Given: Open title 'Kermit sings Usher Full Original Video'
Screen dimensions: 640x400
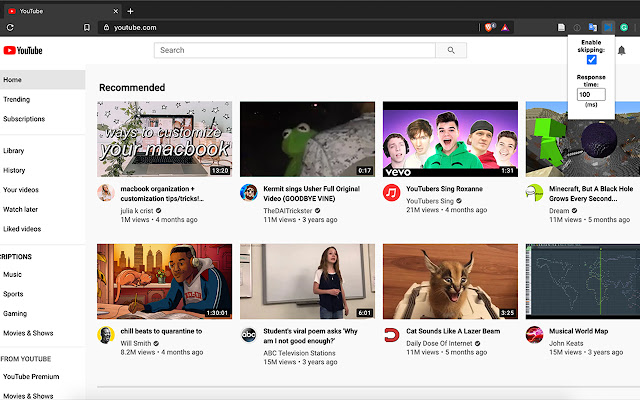Looking at the screenshot, I should (311, 193).
